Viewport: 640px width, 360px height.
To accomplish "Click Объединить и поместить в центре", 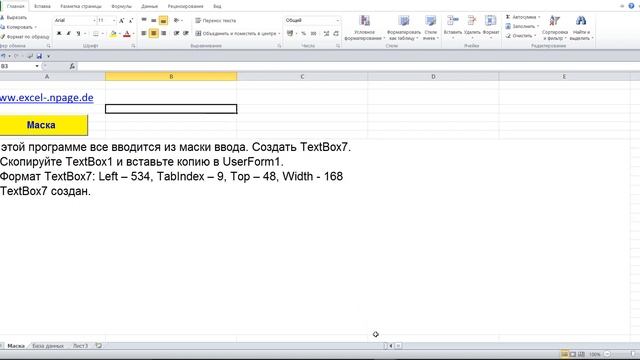I will pos(236,33).
